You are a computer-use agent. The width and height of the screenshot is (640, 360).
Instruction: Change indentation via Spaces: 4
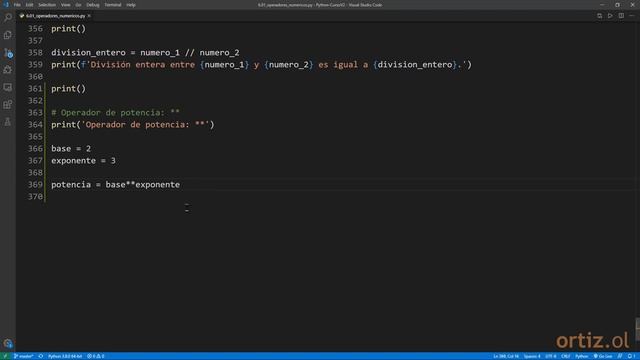click(532, 356)
